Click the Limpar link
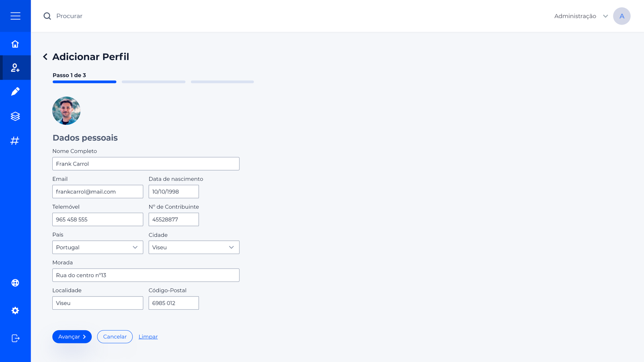 (x=148, y=337)
